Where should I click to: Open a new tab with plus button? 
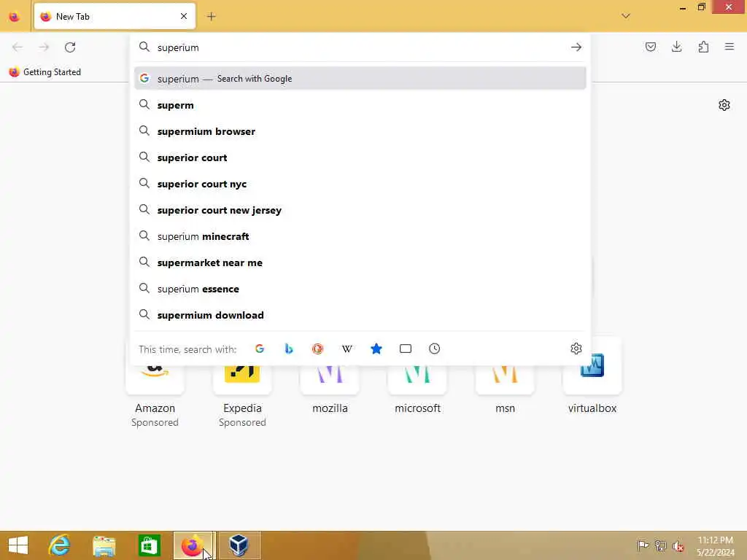pos(211,17)
